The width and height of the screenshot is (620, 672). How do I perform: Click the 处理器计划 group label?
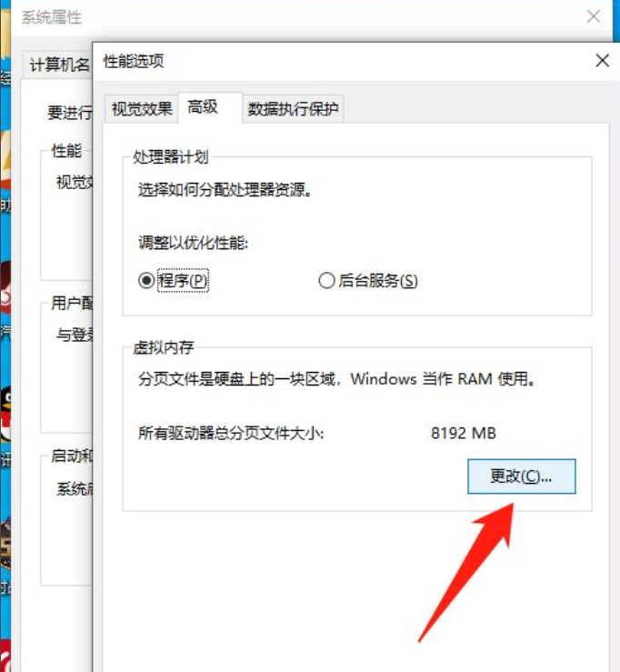(171, 156)
